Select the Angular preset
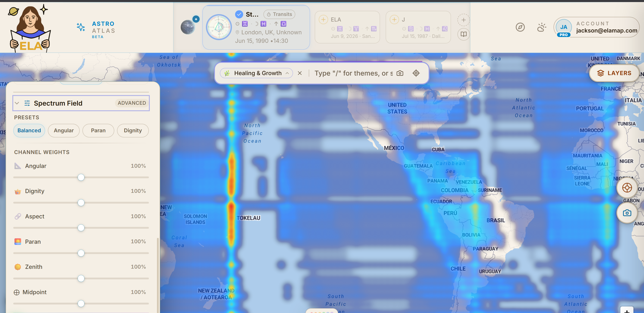This screenshot has width=644, height=313. point(64,130)
